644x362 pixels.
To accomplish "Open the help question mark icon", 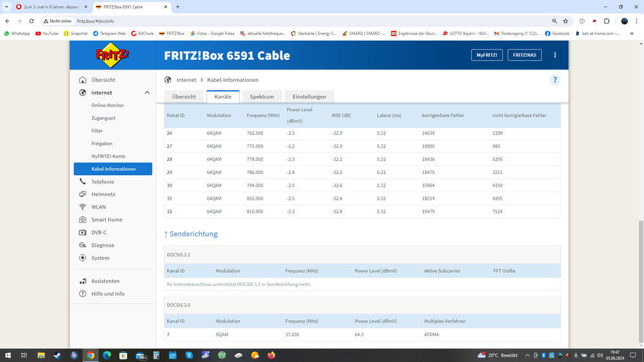I will 554,80.
